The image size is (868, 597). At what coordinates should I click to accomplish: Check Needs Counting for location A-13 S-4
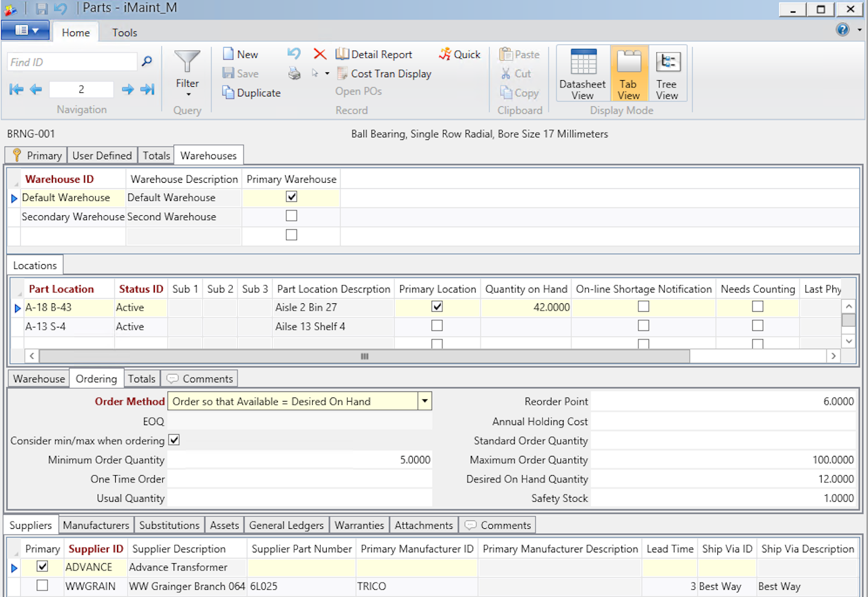click(x=757, y=325)
